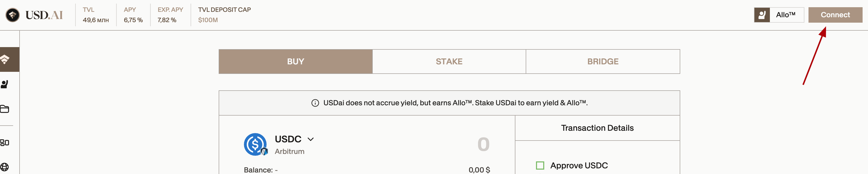This screenshot has width=868, height=174.
Task: Open the Allo™ button
Action: 779,15
